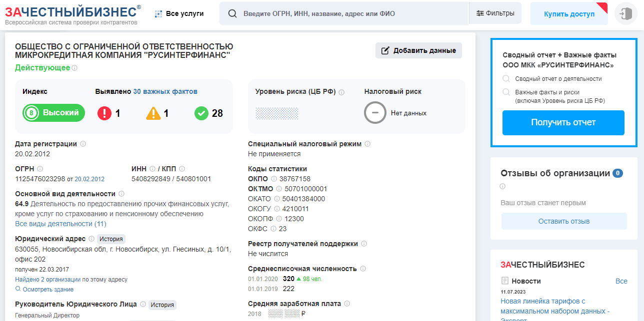Click the ЗАЧЕСТНЫЙБИЗНЕС logo
Image resolution: width=644 pixels, height=321 pixels.
pyautogui.click(x=71, y=11)
